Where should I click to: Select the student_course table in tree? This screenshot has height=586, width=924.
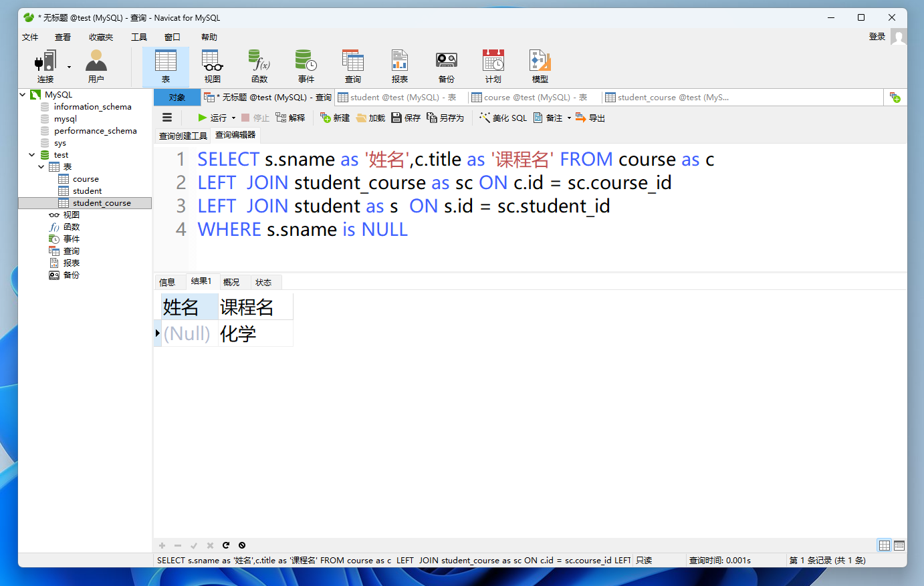[x=102, y=203]
